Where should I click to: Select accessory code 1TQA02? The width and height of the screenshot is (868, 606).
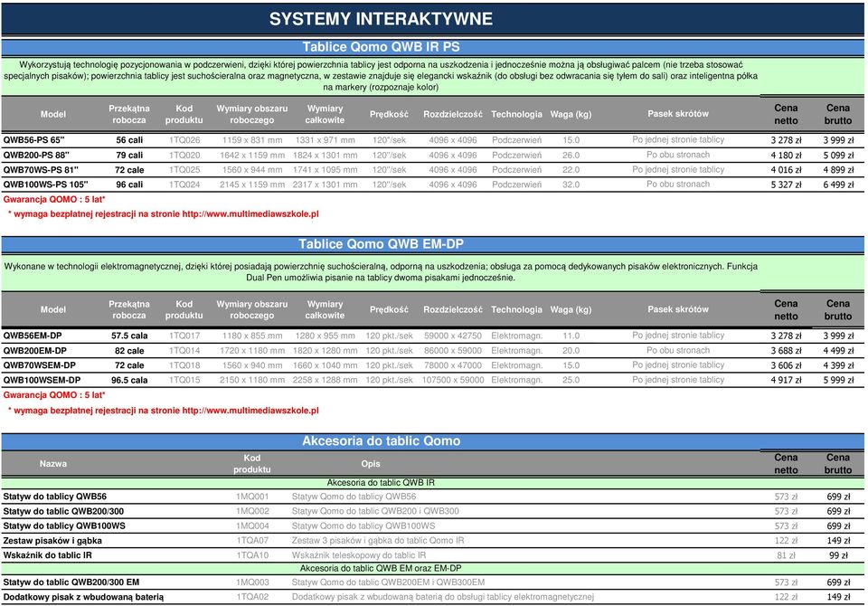coord(252,597)
